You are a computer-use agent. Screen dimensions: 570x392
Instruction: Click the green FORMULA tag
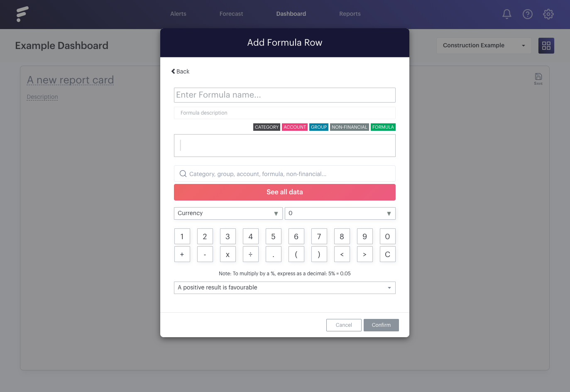click(383, 127)
